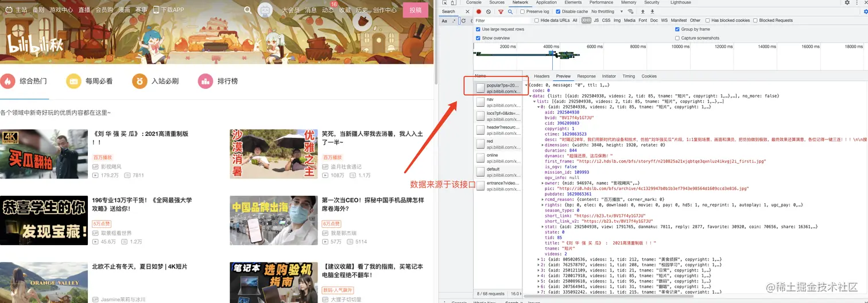Switch to the Sources DevTools tab
Image resolution: width=868 pixels, height=303 pixels.
(497, 2)
